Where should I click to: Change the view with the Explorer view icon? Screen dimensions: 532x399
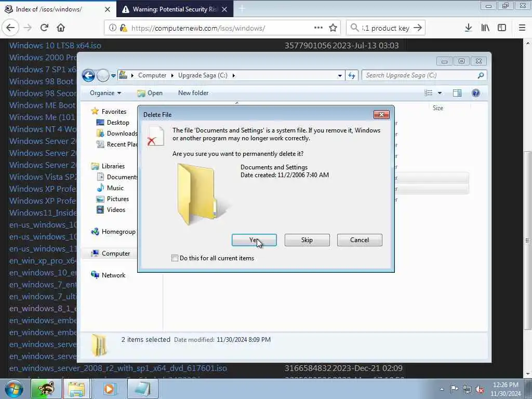[x=429, y=93]
